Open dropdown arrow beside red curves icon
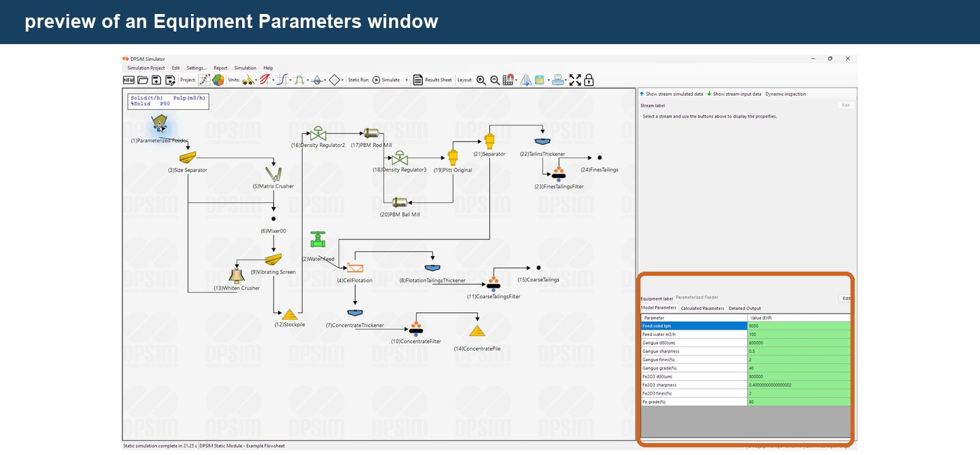Viewport: 980px width, 455px height. [274, 80]
